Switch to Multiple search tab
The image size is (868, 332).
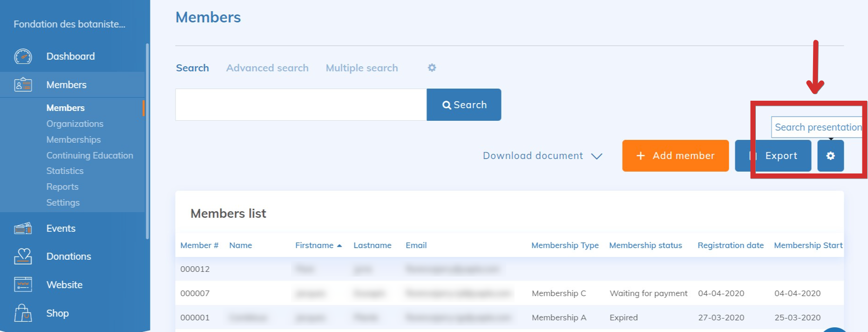pos(361,68)
